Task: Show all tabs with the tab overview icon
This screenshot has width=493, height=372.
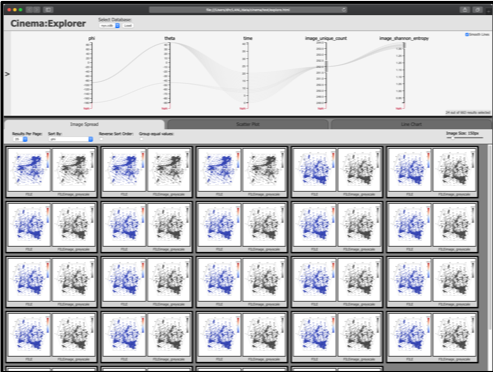Action: pos(478,10)
